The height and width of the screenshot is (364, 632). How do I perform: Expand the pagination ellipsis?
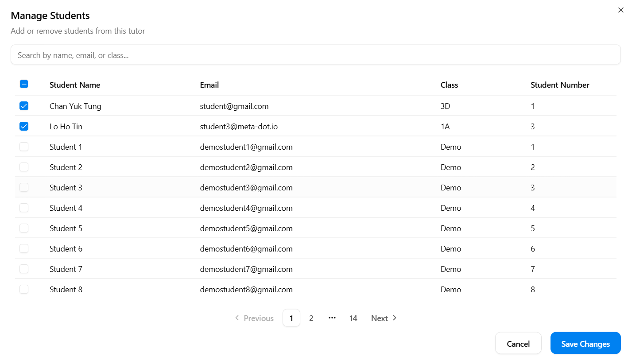tap(332, 318)
